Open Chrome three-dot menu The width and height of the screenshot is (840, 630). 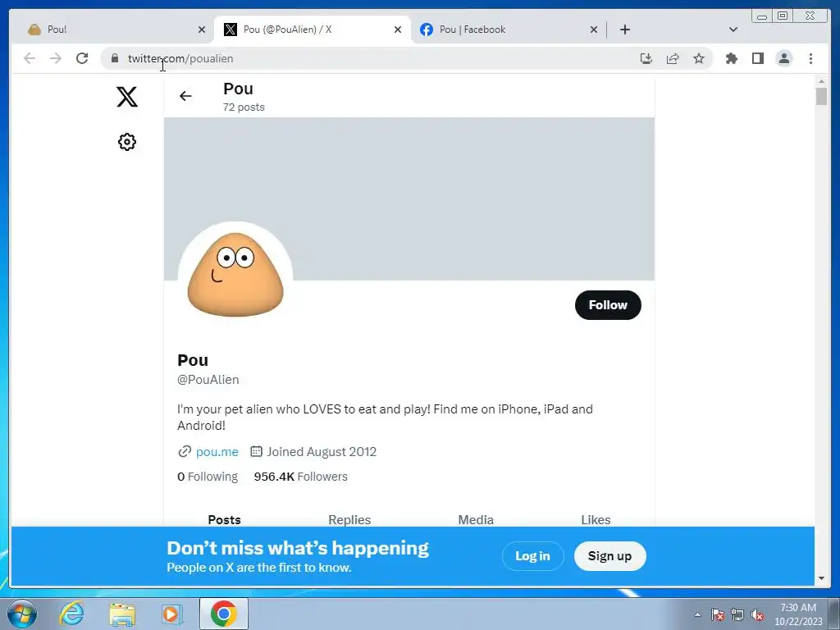[x=810, y=58]
